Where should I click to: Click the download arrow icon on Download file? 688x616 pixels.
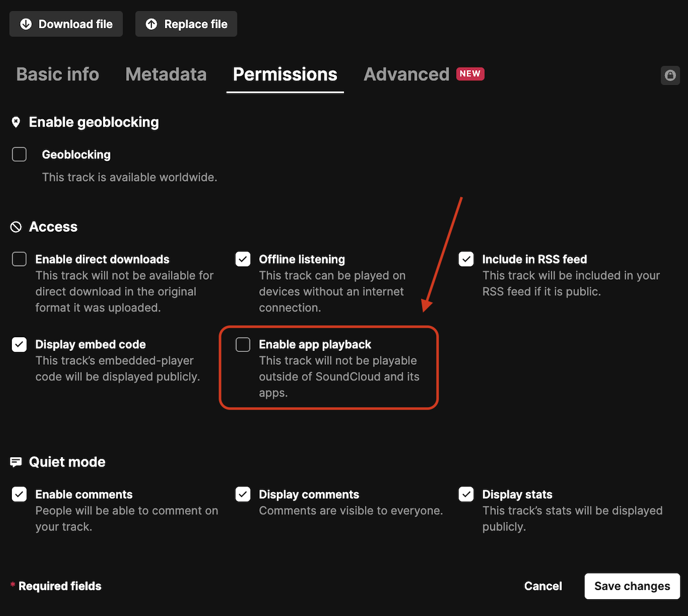click(26, 24)
